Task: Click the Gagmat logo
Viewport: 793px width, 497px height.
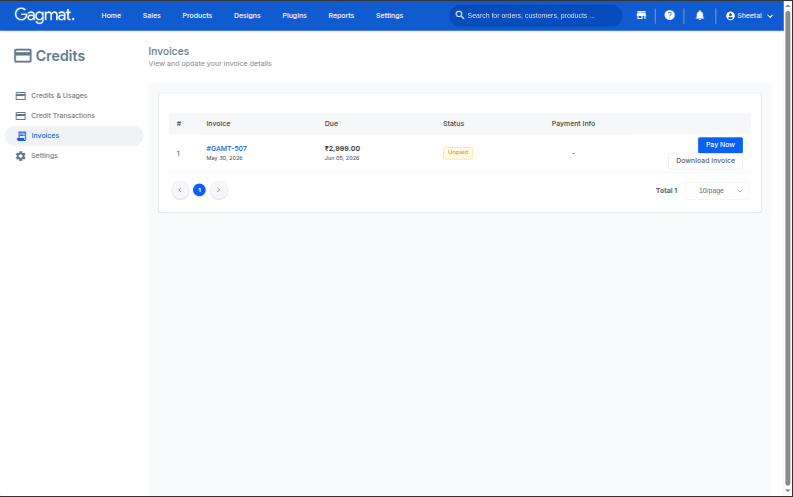Action: click(x=45, y=15)
